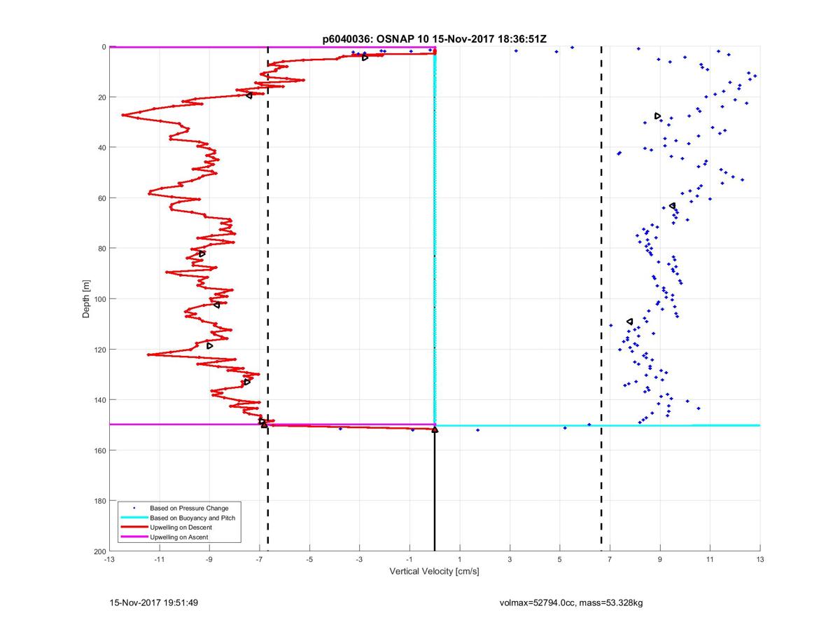The width and height of the screenshot is (840, 620).
Task: Click the x-axis tick label "3"
Action: click(510, 560)
